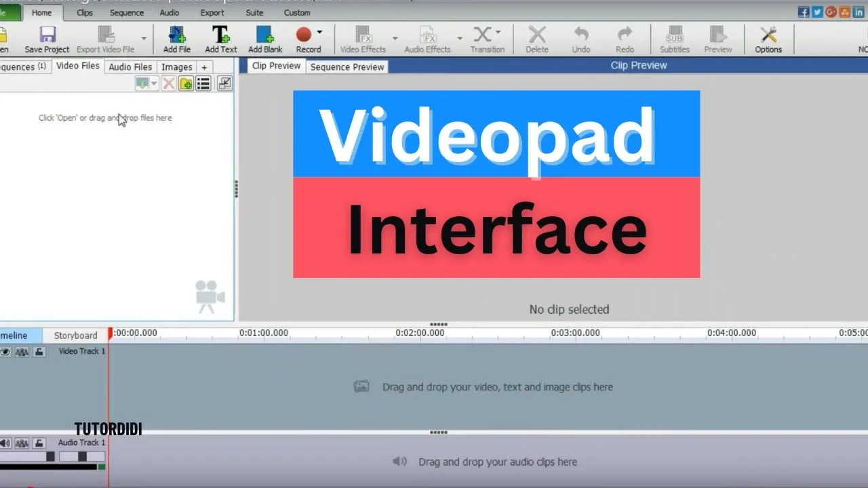Screen dimensions: 868x488
Task: Mute Audio Track 1 speaker icon
Action: tap(5, 443)
